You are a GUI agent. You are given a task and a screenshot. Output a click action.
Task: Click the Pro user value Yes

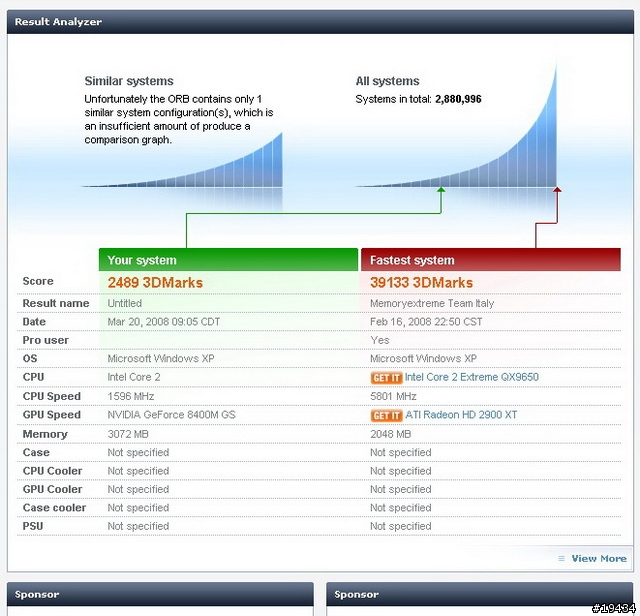380,340
